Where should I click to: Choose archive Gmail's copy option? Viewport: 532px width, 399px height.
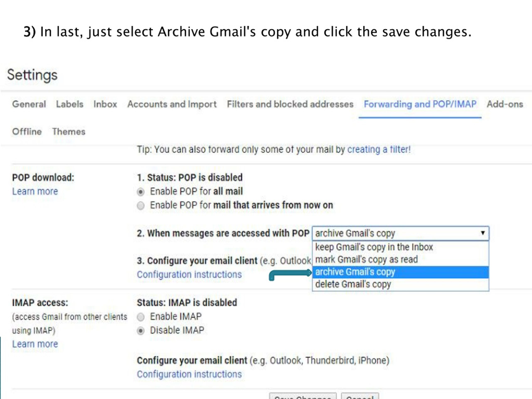click(400, 272)
